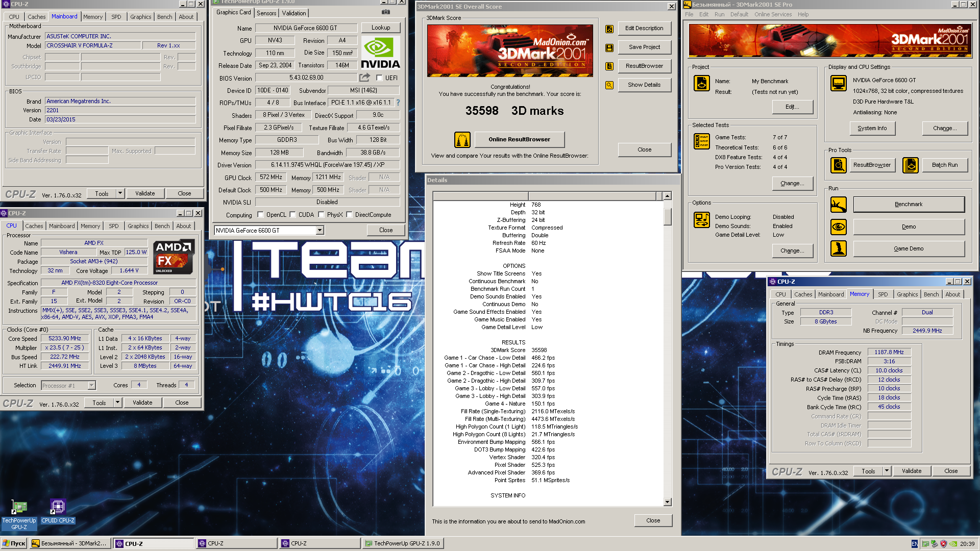The image size is (980, 551).
Task: Open the Пуск start button
Action: (14, 544)
